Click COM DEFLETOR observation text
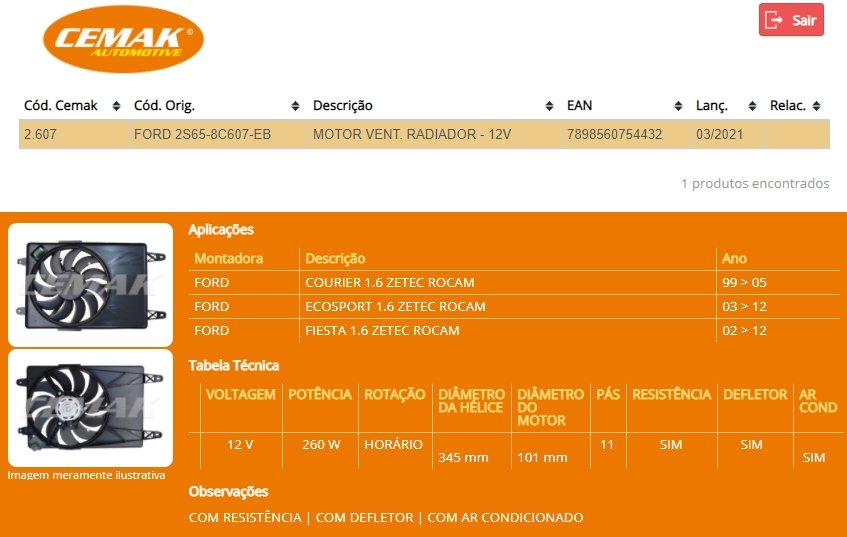The image size is (847, 537). tap(364, 518)
